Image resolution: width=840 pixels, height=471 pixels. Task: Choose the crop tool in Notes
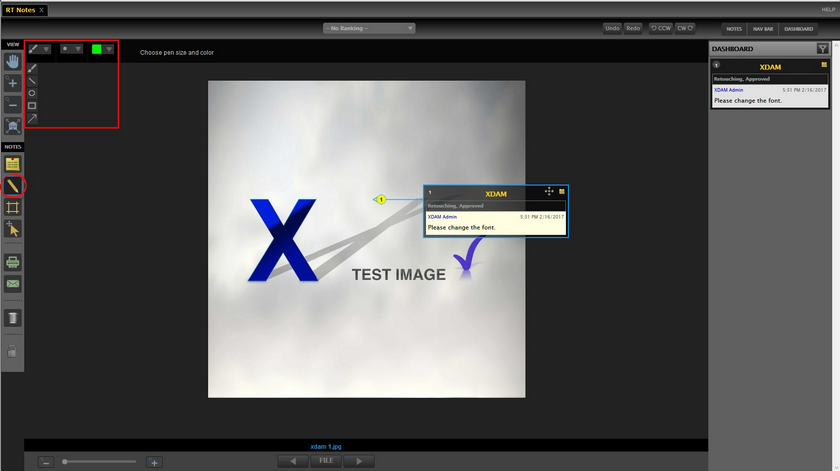(x=13, y=207)
